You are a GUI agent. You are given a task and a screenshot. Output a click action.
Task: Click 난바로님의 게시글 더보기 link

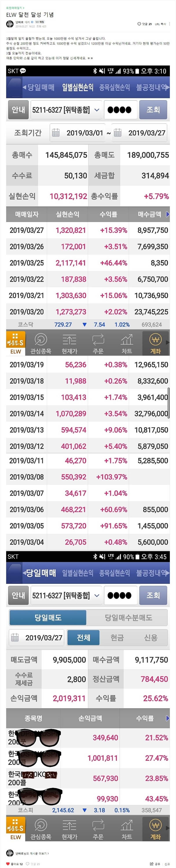32,853
